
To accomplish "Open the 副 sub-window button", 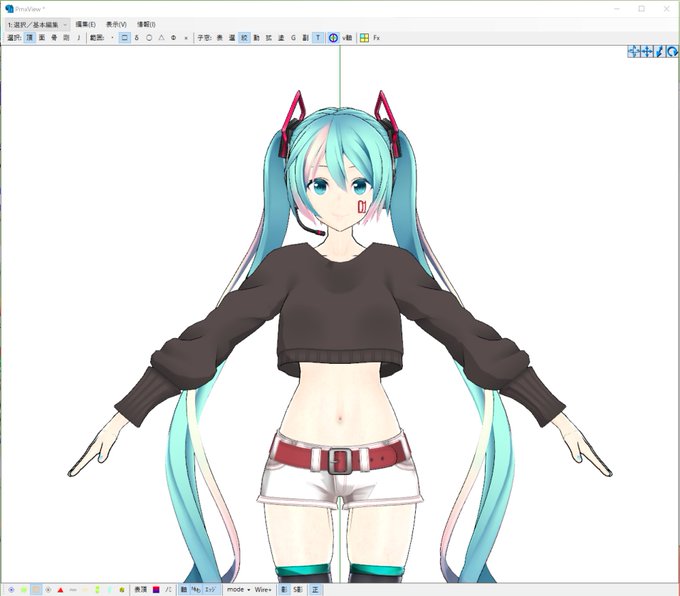I will (305, 38).
